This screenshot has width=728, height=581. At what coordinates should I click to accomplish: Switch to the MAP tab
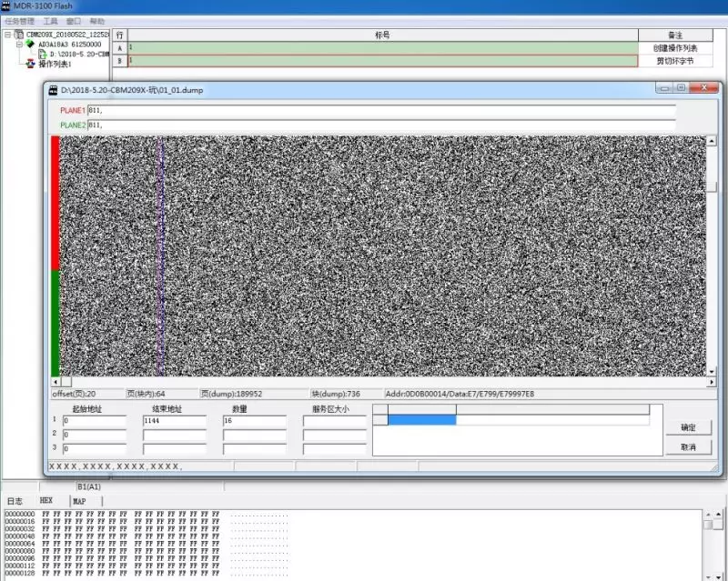pos(79,501)
